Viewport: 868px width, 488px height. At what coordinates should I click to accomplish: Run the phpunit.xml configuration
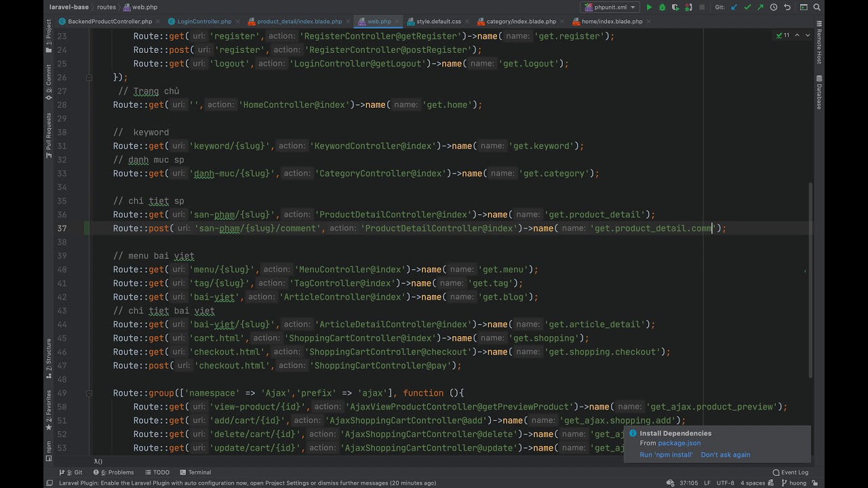[x=649, y=7]
